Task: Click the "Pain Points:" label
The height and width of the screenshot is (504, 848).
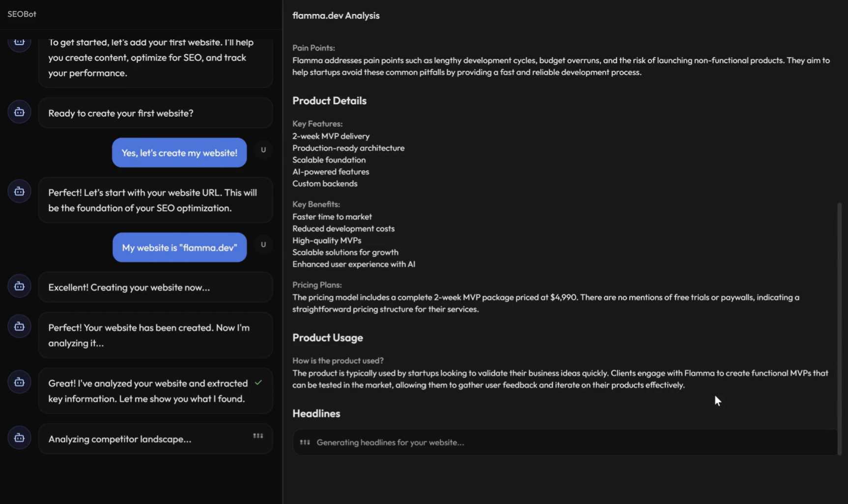Action: (313, 48)
